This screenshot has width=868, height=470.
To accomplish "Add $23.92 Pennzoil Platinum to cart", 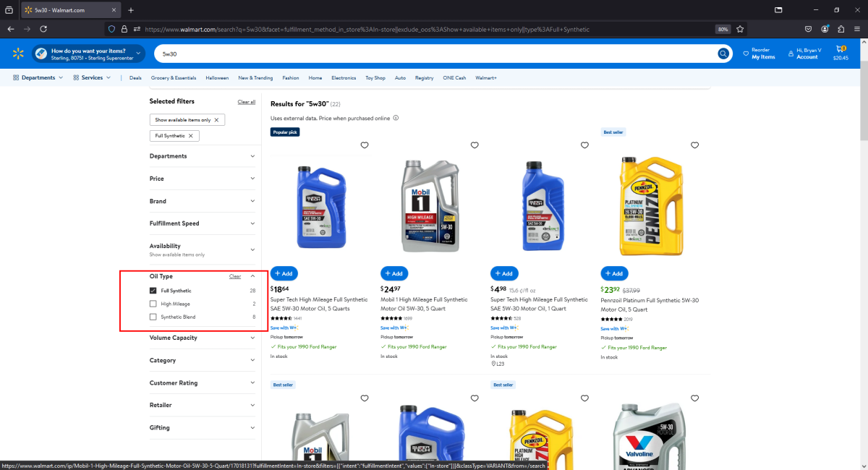I will click(614, 273).
